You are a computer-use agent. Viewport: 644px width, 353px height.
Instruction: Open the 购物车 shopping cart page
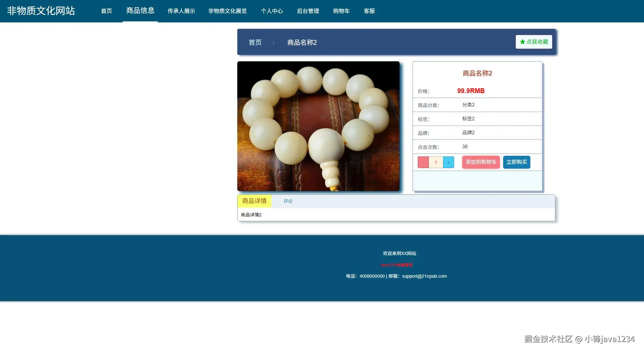(x=341, y=11)
